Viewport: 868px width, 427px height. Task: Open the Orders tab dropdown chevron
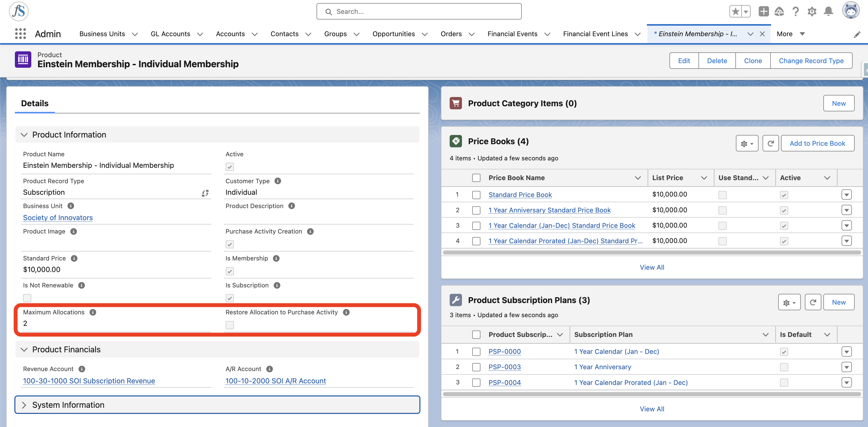click(472, 34)
